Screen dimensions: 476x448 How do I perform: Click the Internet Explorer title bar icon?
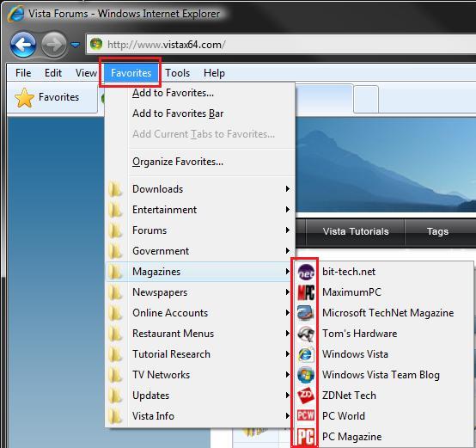[15, 14]
